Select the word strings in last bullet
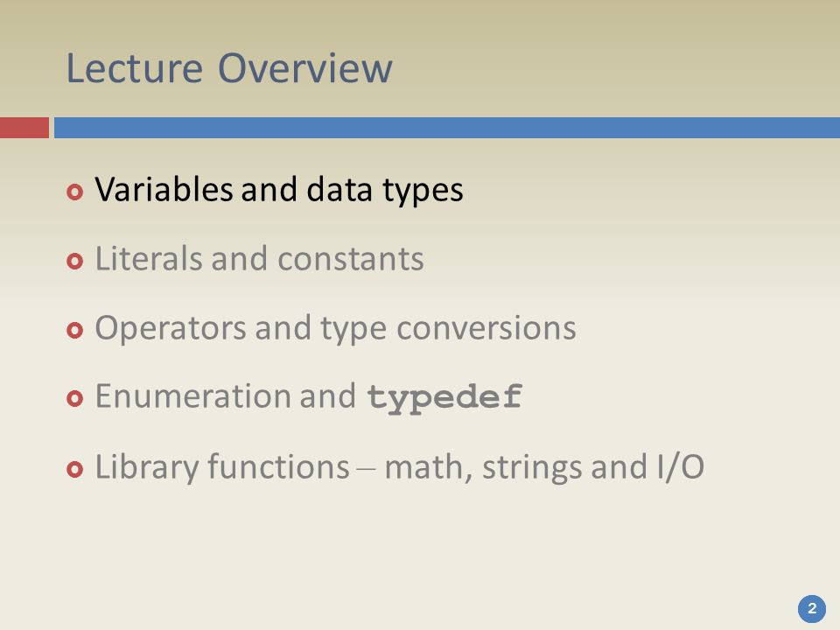This screenshot has width=840, height=630. [x=532, y=467]
